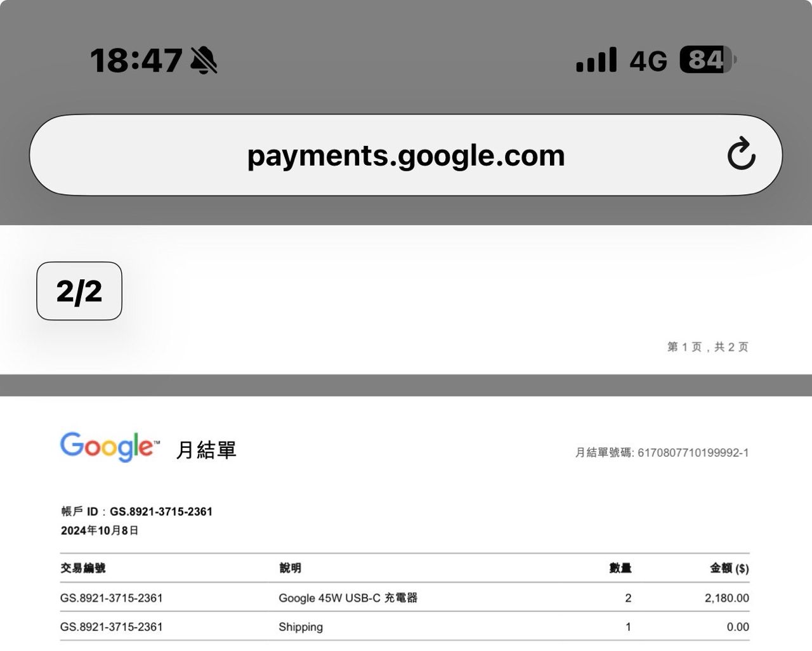Screen dimensions: 812x651
Task: Click the 2,180.00 amount value
Action: click(x=726, y=598)
